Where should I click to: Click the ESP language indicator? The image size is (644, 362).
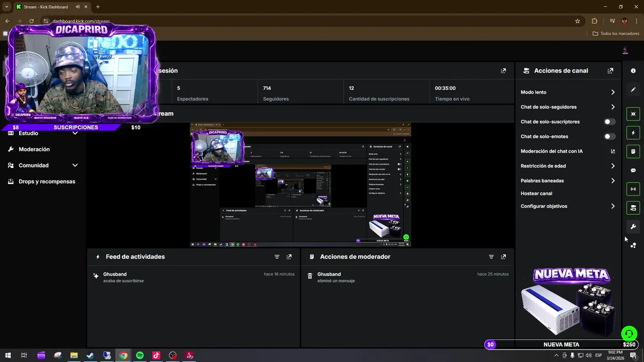598,355
